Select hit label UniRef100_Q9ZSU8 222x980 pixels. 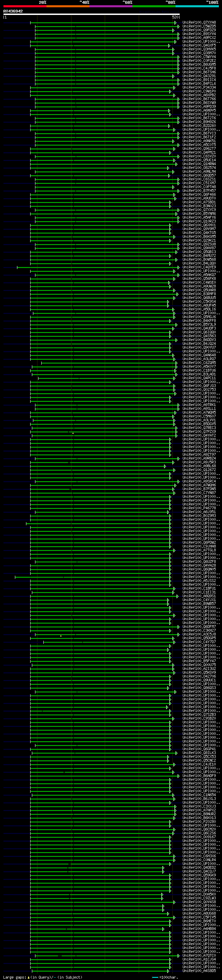click(x=199, y=244)
